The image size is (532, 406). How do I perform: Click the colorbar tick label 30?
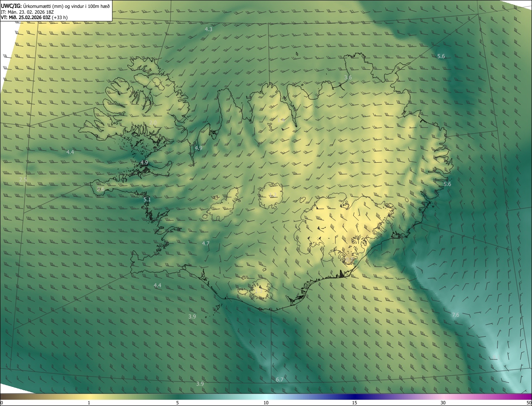coord(443,403)
